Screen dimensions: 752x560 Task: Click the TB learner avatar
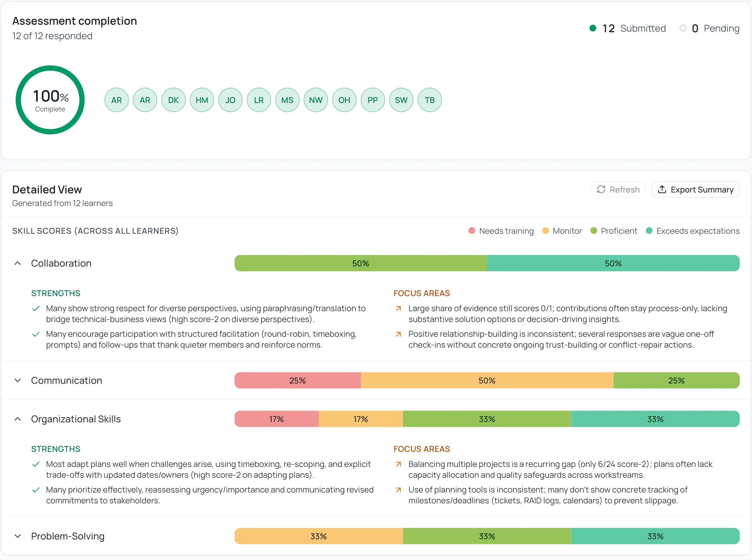point(430,100)
